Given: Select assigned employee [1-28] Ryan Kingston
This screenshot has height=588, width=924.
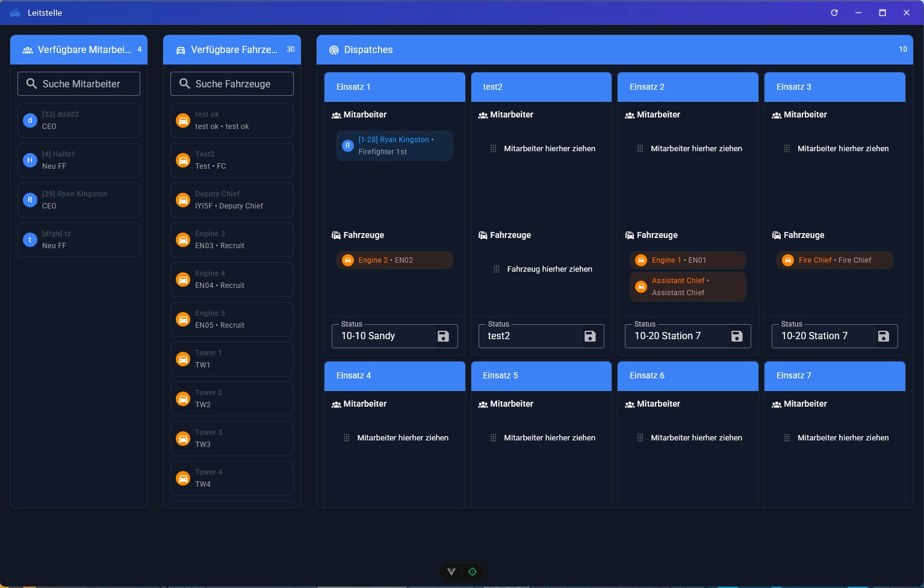Looking at the screenshot, I should (395, 146).
